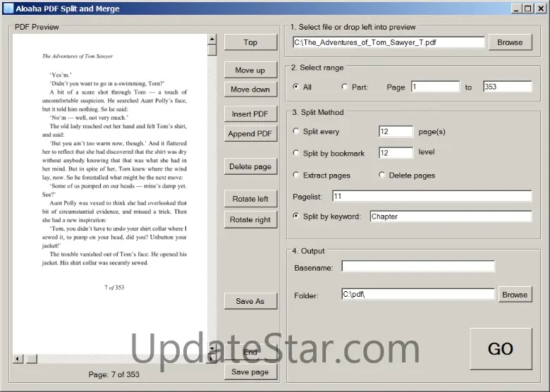Screen dimensions: 550x392
Task: Browse for the output folder
Action: click(x=515, y=295)
